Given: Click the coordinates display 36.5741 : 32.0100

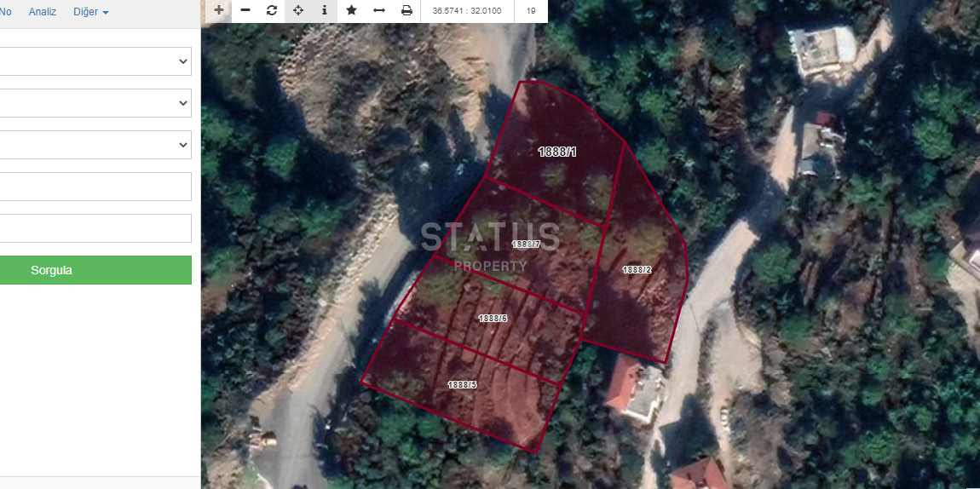Looking at the screenshot, I should coord(467,11).
